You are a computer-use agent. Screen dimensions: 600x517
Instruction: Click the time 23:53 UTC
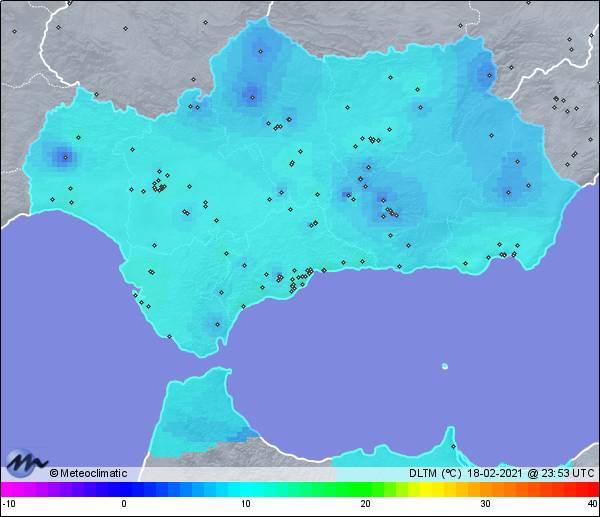coord(568,473)
